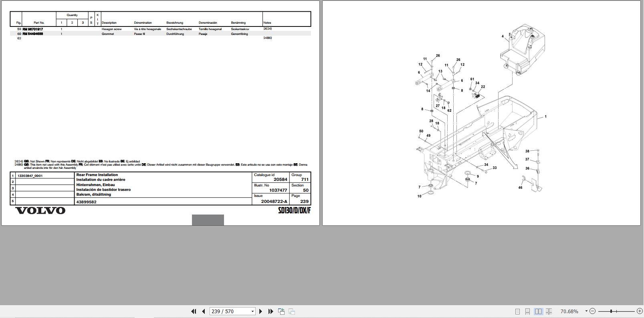
Task: Click the 'Part No.' column header
Action: coord(39,23)
